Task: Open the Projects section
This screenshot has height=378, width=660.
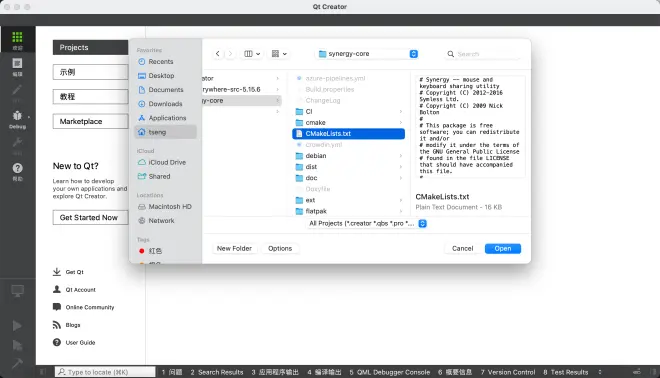Action: (90, 48)
